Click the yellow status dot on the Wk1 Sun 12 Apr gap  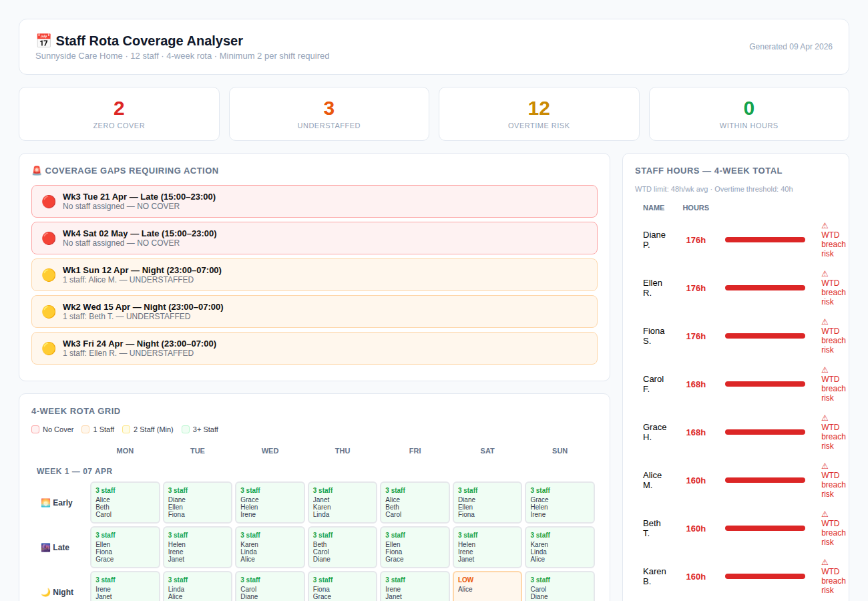tap(49, 274)
